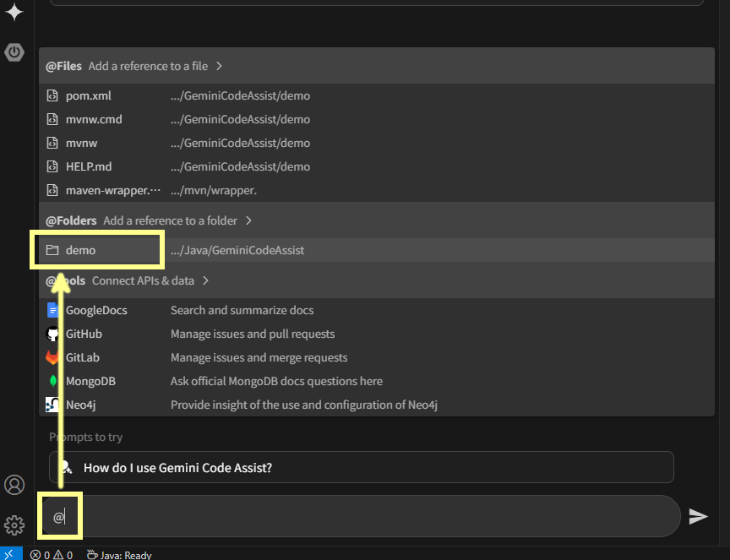Click the file icon beside pom.xml

52,95
